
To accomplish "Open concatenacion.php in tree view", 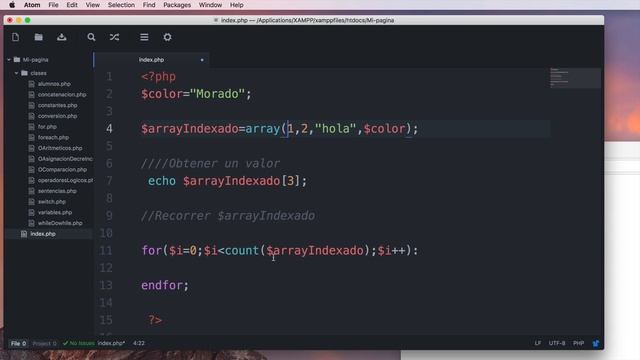I will point(62,94).
